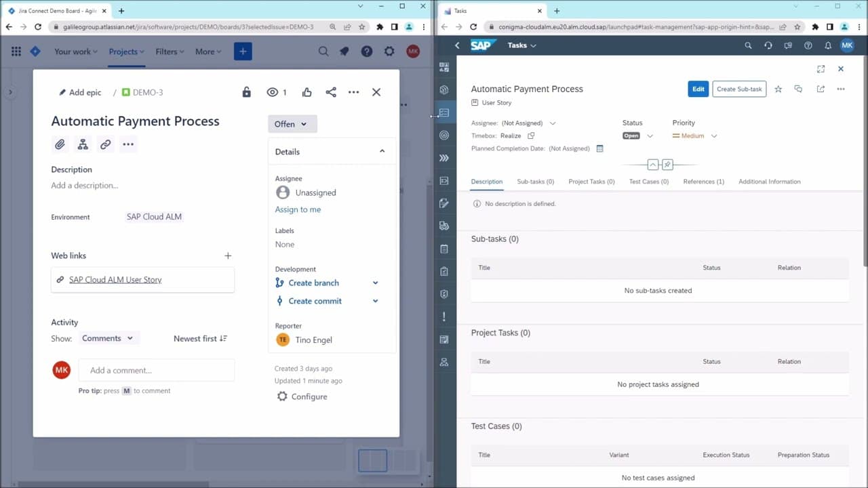Open Jira settings gear icon
Viewport: 868px width, 488px height.
tap(389, 52)
